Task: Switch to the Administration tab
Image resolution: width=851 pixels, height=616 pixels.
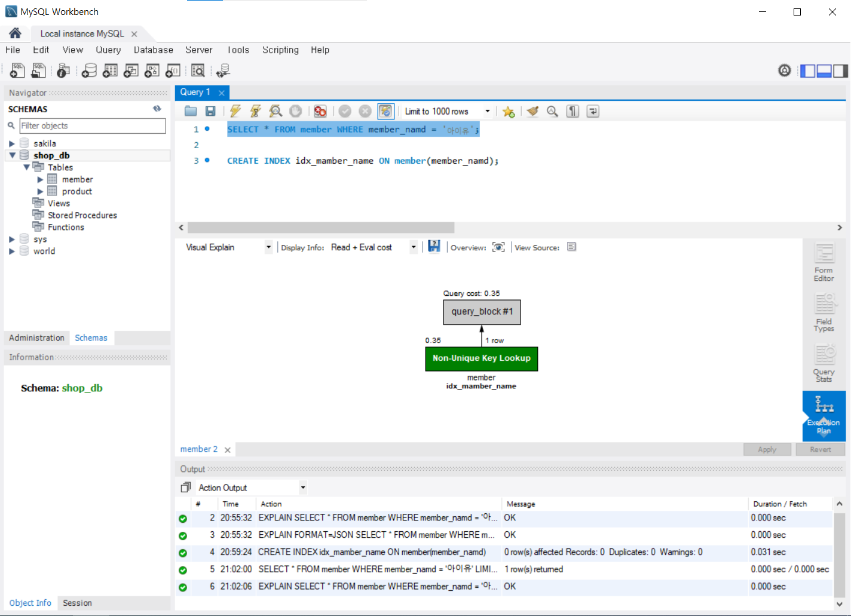Action: coord(36,338)
